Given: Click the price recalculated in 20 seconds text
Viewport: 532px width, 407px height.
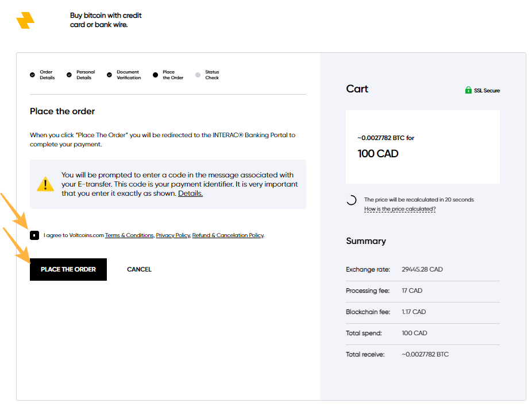Looking at the screenshot, I should coord(419,200).
